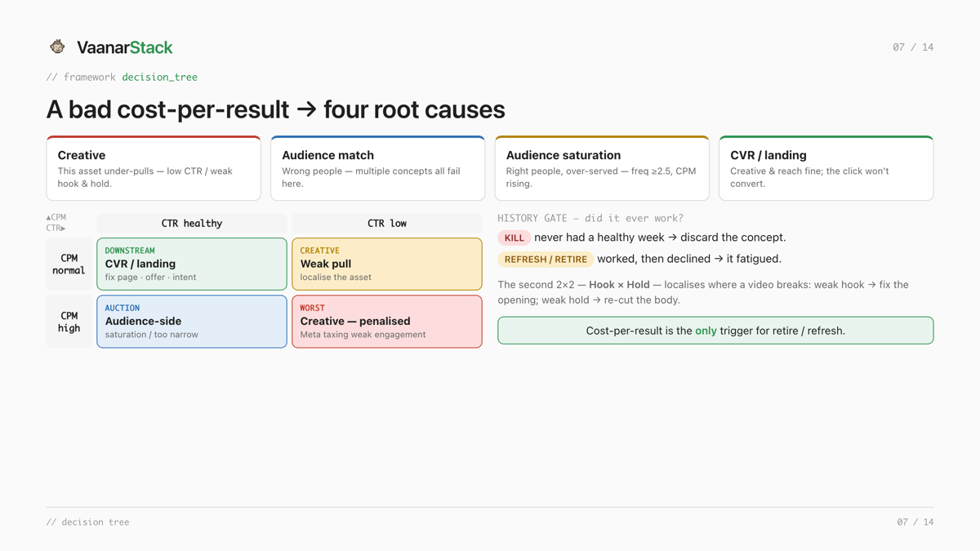Image resolution: width=980 pixels, height=551 pixels.
Task: Click the CREATIVE Weak pull matrix cell
Action: [x=387, y=264]
